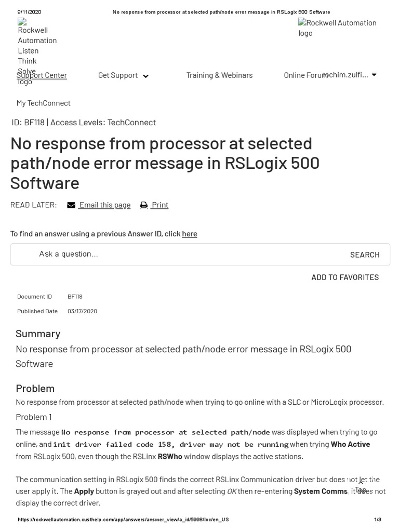The height and width of the screenshot is (532, 399).
Task: Select My TechConnect
Action: pos(43,103)
